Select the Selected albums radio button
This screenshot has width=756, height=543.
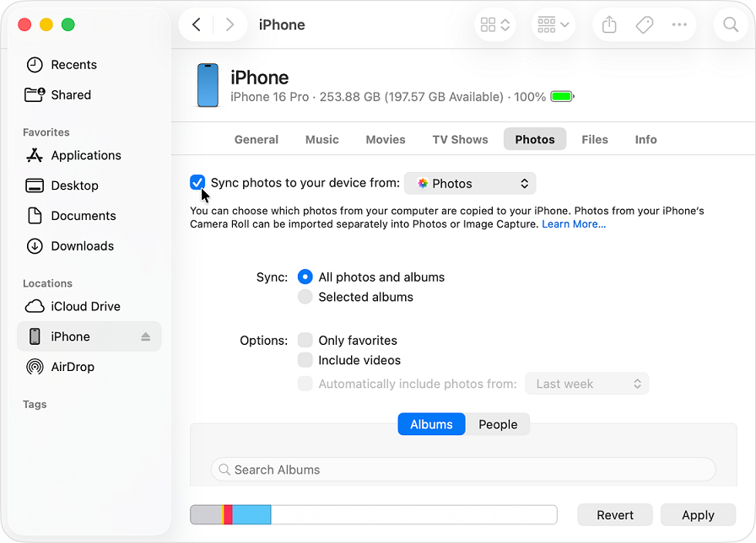click(x=305, y=297)
